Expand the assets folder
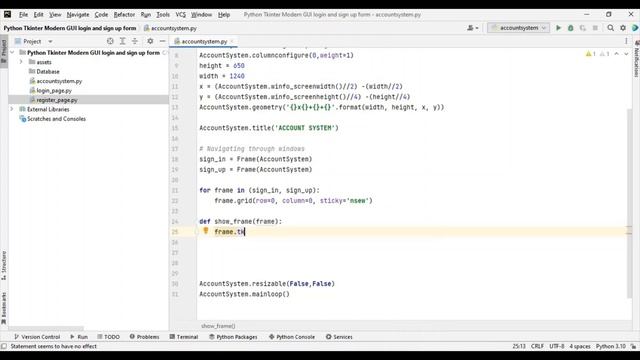 point(21,62)
